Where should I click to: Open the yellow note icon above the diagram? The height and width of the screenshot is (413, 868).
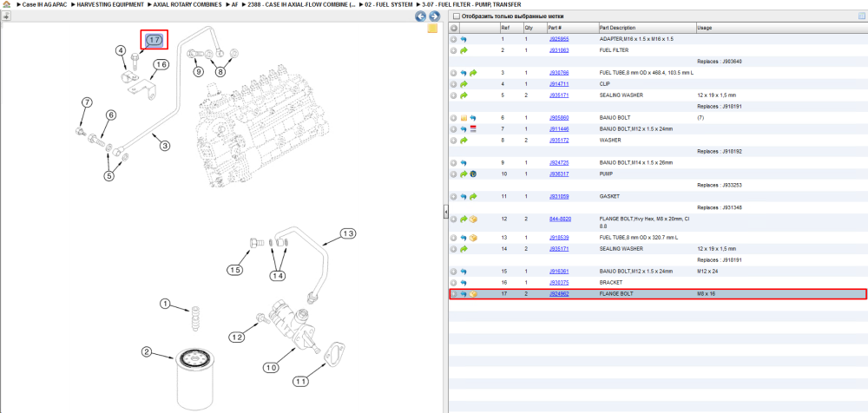[433, 29]
